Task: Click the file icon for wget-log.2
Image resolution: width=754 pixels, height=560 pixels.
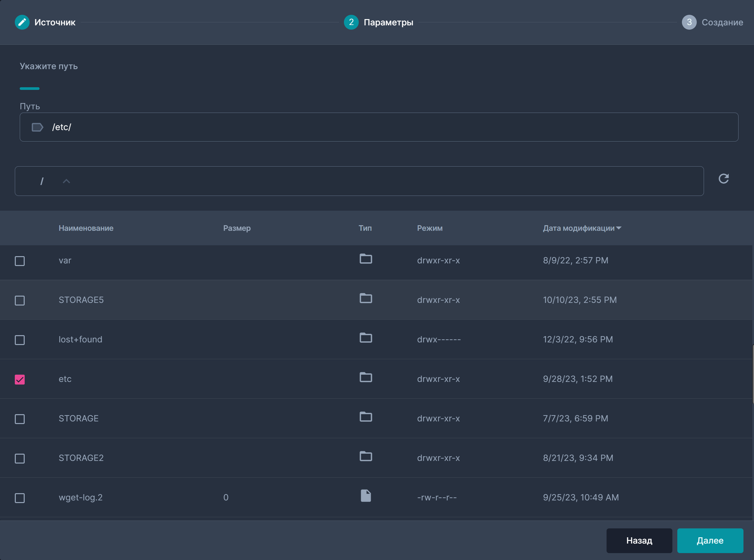Action: pyautogui.click(x=366, y=496)
